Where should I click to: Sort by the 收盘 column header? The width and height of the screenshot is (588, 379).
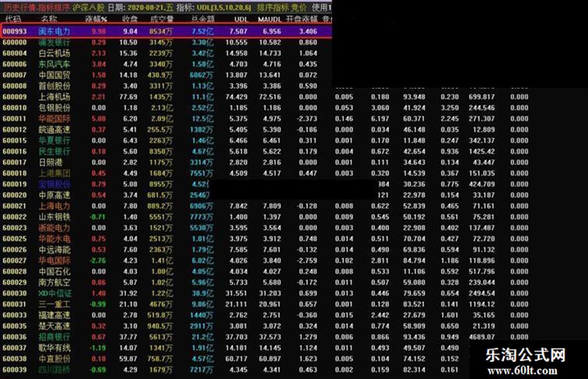coord(130,19)
